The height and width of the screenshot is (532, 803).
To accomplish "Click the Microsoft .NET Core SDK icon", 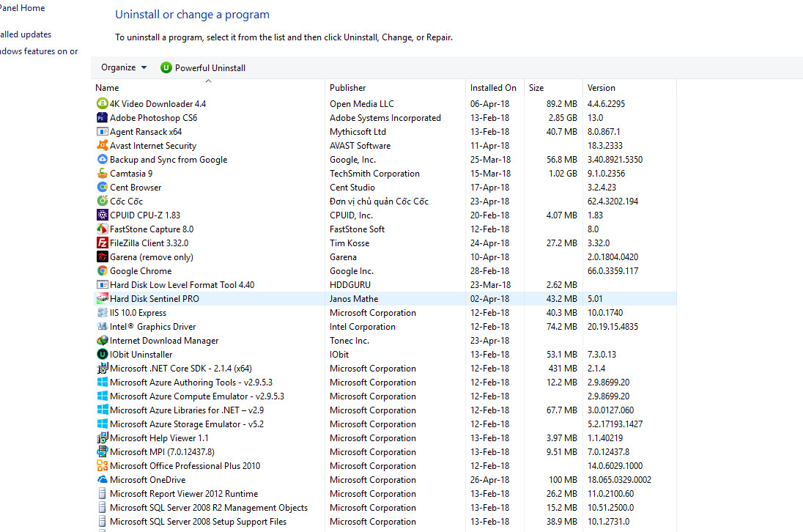I will coord(103,368).
